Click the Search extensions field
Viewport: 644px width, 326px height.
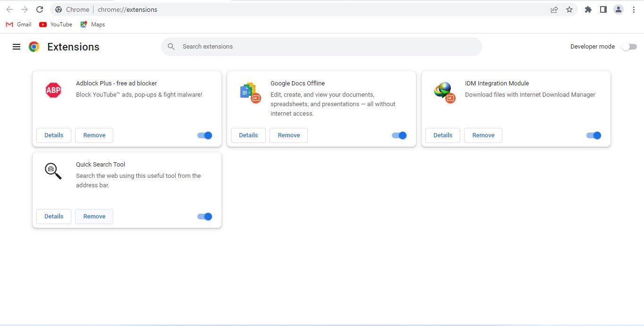coord(321,46)
